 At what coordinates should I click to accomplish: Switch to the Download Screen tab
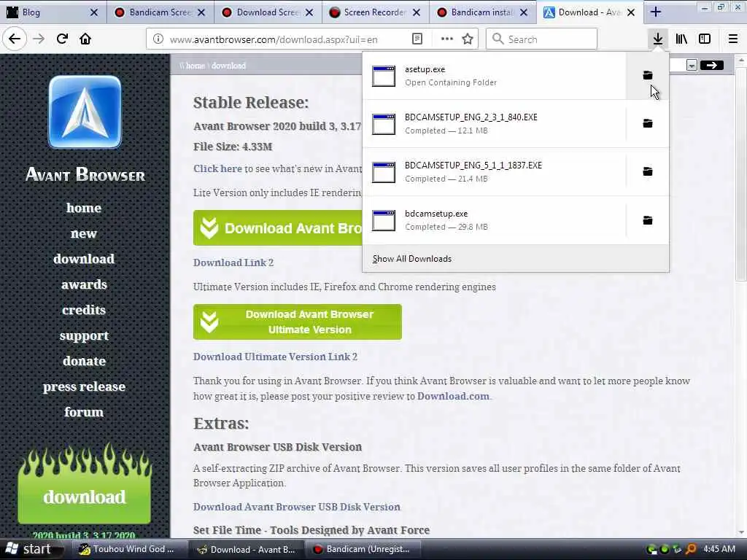(x=267, y=12)
